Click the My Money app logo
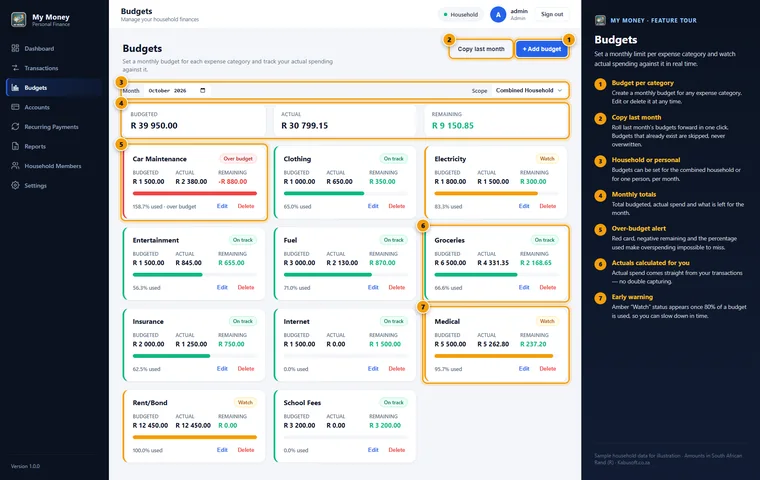The image size is (760, 480). (18, 19)
